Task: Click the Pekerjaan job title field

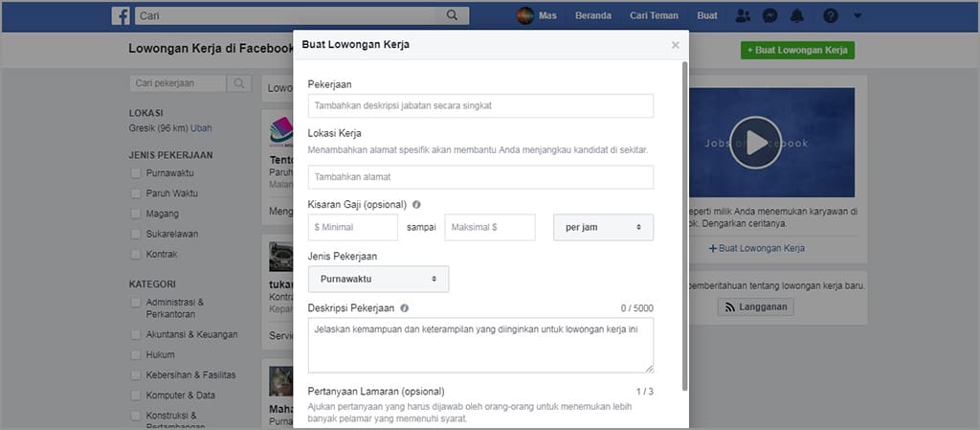Action: 480,105
